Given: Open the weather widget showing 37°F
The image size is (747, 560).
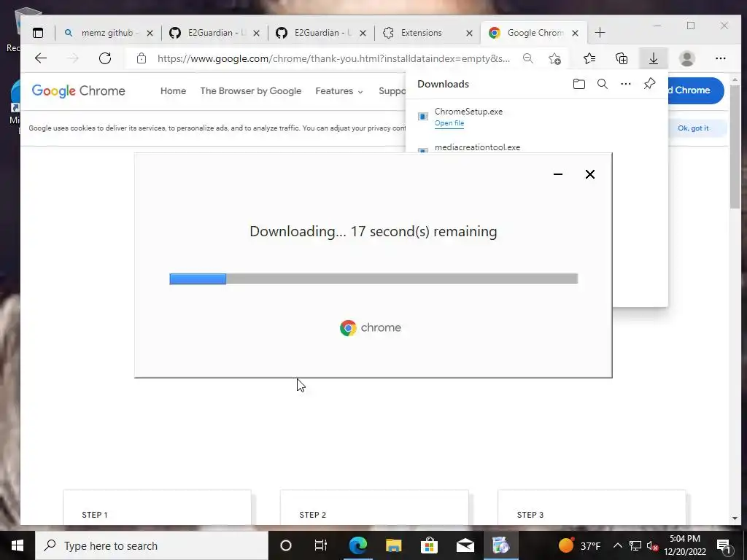Looking at the screenshot, I should click(579, 545).
